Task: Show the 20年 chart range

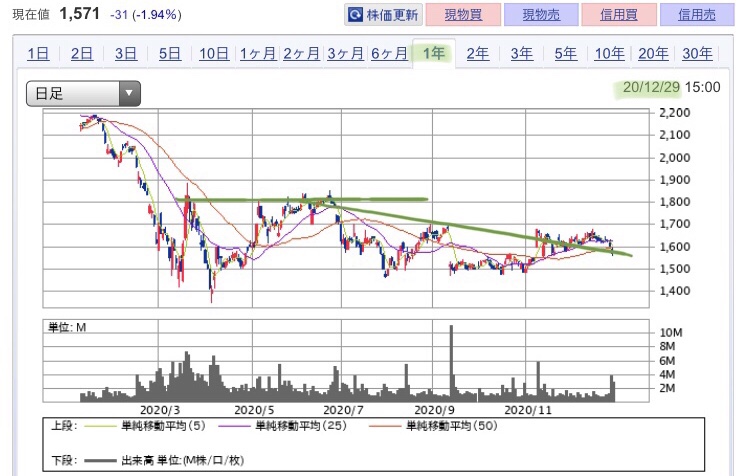Action: pos(653,54)
